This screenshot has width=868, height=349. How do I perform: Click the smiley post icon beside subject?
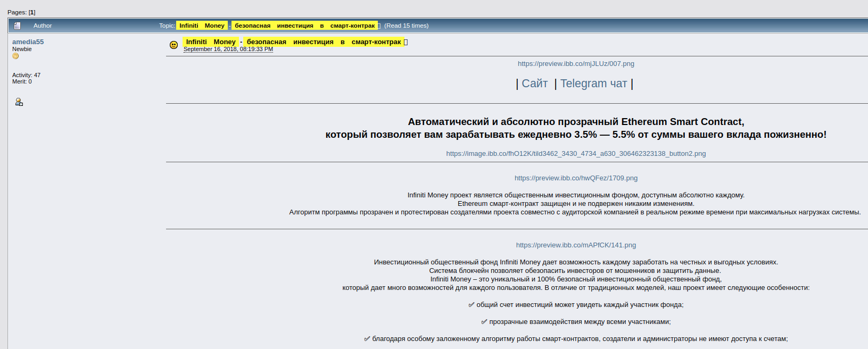[173, 45]
